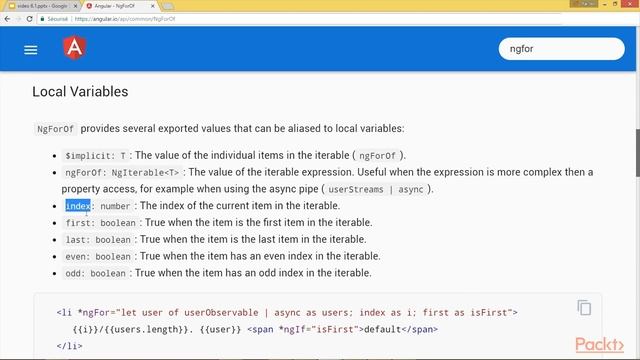Switch to the video 6.1.pptx tab
Image resolution: width=640 pixels, height=360 pixels.
[41, 6]
